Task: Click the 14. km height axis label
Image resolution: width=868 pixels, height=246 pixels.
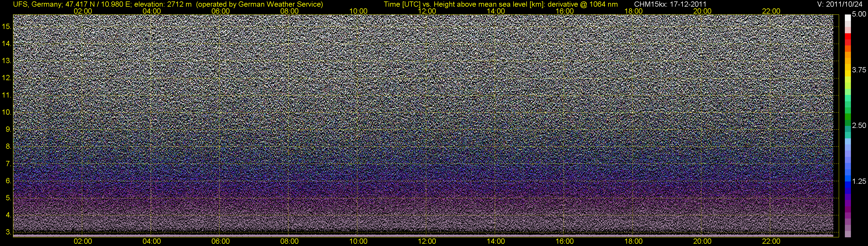Action: pos(7,44)
